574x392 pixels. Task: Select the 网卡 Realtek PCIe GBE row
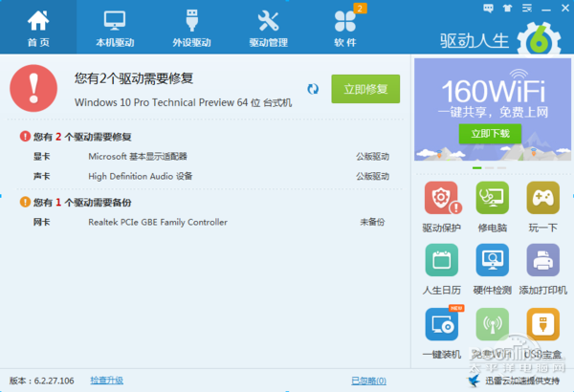click(x=210, y=222)
